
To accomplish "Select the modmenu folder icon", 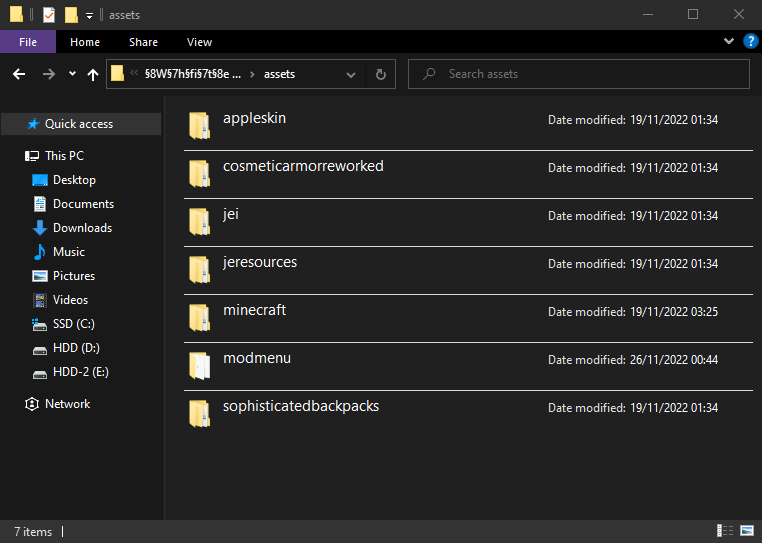I will pos(199,366).
